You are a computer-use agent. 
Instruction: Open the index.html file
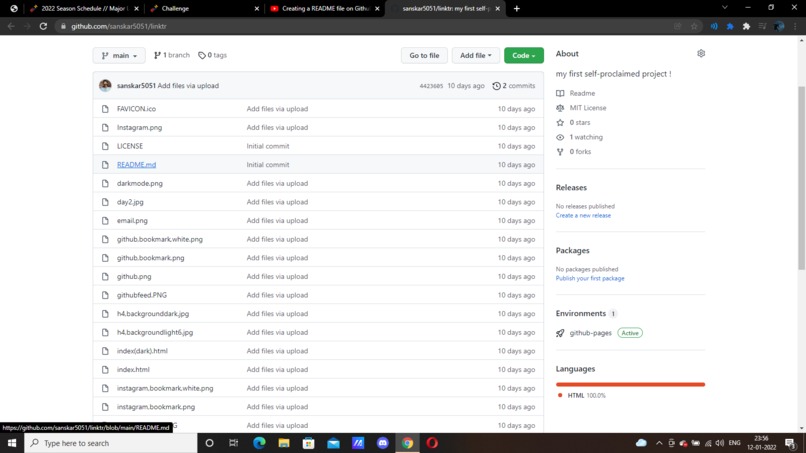pos(133,370)
